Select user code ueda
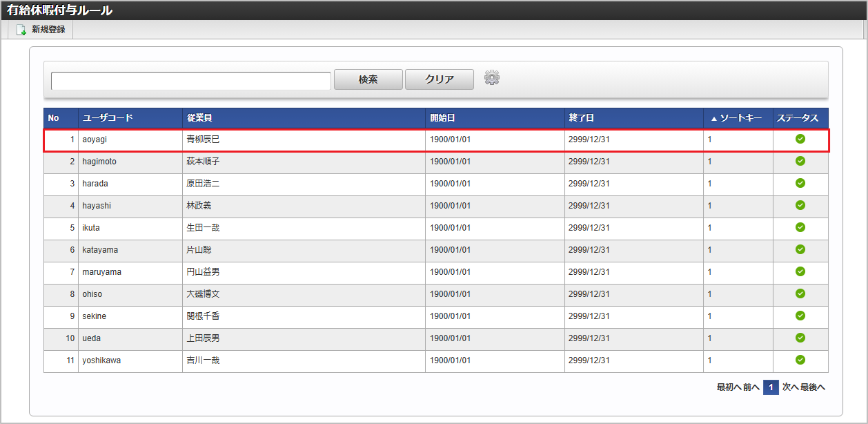Image resolution: width=868 pixels, height=424 pixels. pos(91,338)
